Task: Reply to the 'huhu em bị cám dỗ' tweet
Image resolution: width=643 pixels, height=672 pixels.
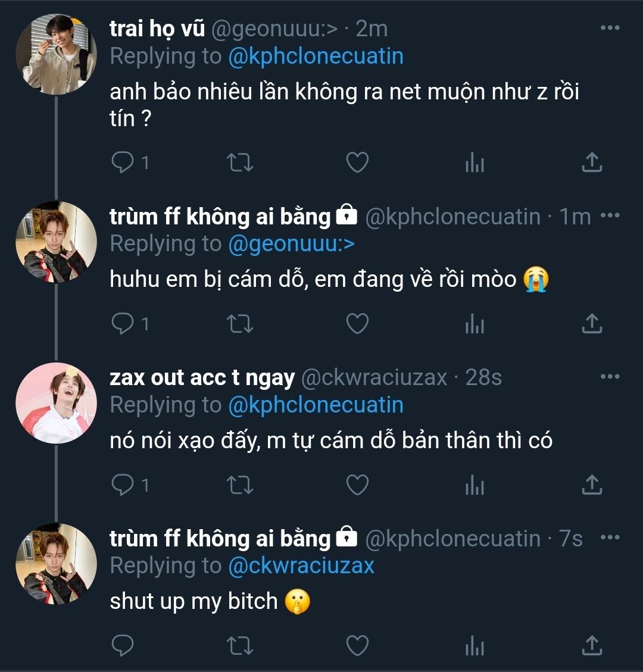Action: point(123,323)
